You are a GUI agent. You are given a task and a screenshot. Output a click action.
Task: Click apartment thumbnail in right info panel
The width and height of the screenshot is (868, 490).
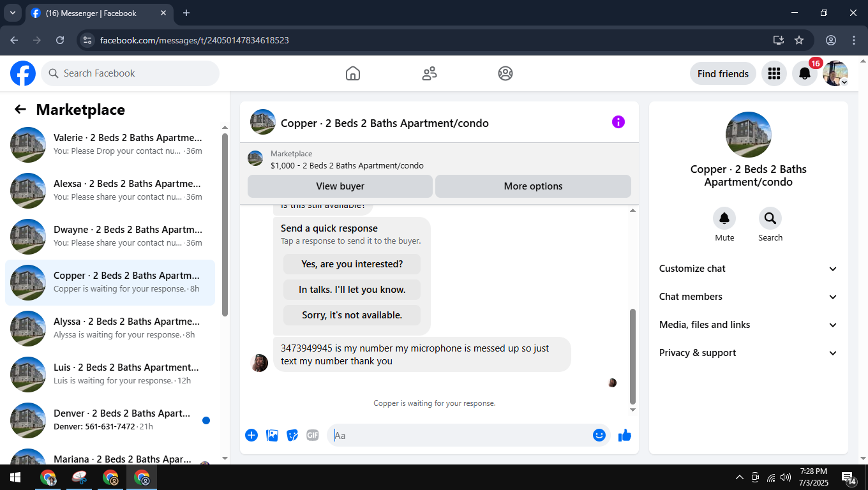[749, 135]
